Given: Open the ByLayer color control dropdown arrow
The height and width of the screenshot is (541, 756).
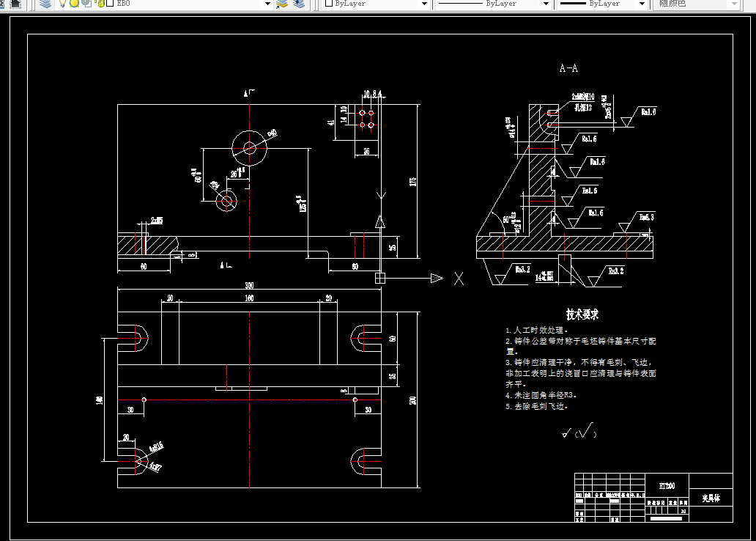Looking at the screenshot, I should pyautogui.click(x=424, y=4).
